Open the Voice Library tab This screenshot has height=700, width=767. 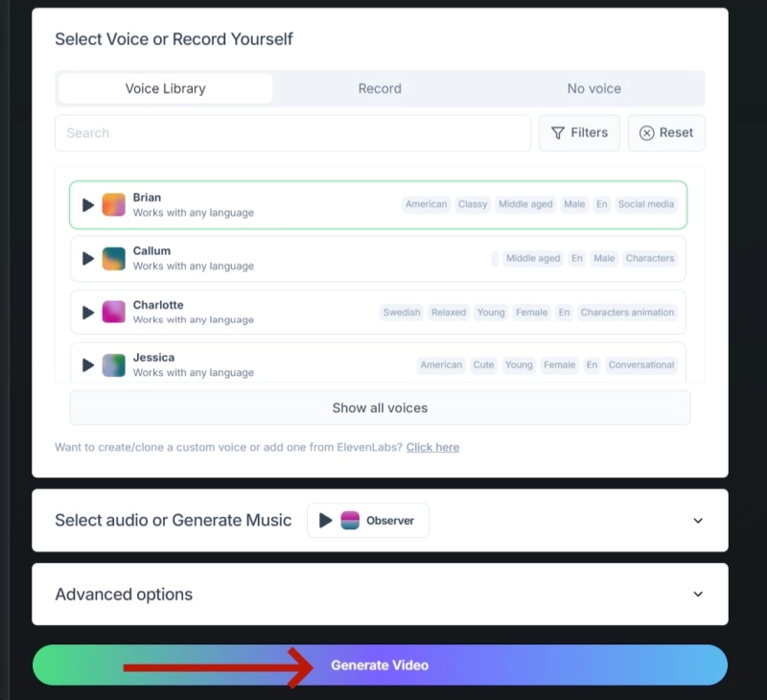[164, 88]
